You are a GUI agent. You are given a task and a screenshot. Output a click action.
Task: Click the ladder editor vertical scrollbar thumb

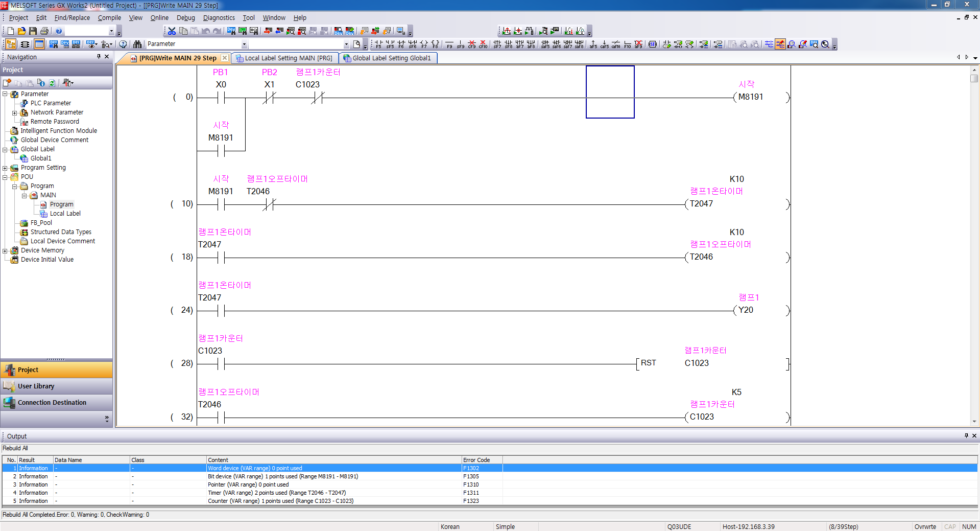click(974, 78)
